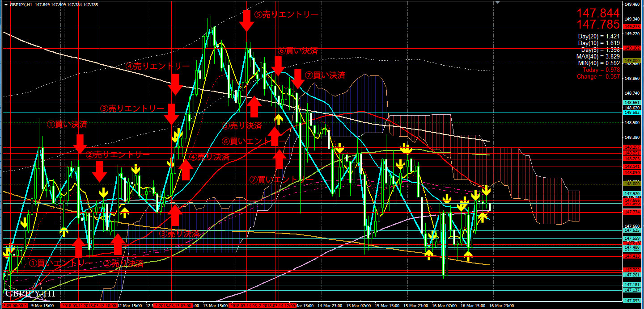Click the 16 Mar 07:00 time label
Image resolution: width=644 pixels, height=309 pixels.
445,306
